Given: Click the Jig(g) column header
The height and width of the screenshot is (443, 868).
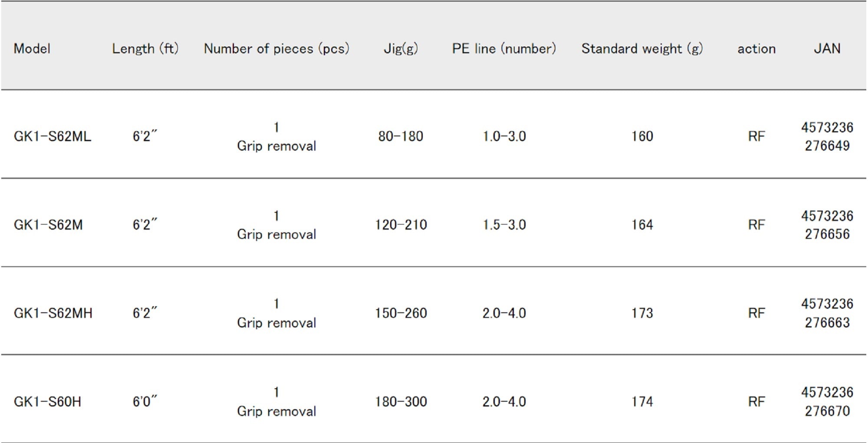Looking at the screenshot, I should coord(401,49).
